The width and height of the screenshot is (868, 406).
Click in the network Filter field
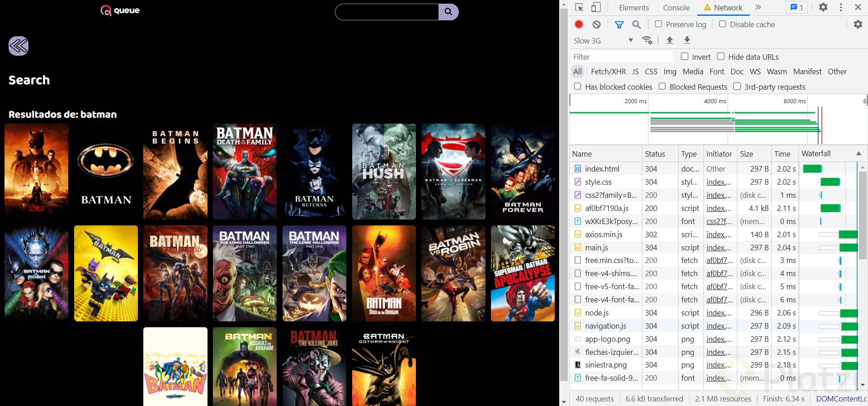click(x=622, y=57)
